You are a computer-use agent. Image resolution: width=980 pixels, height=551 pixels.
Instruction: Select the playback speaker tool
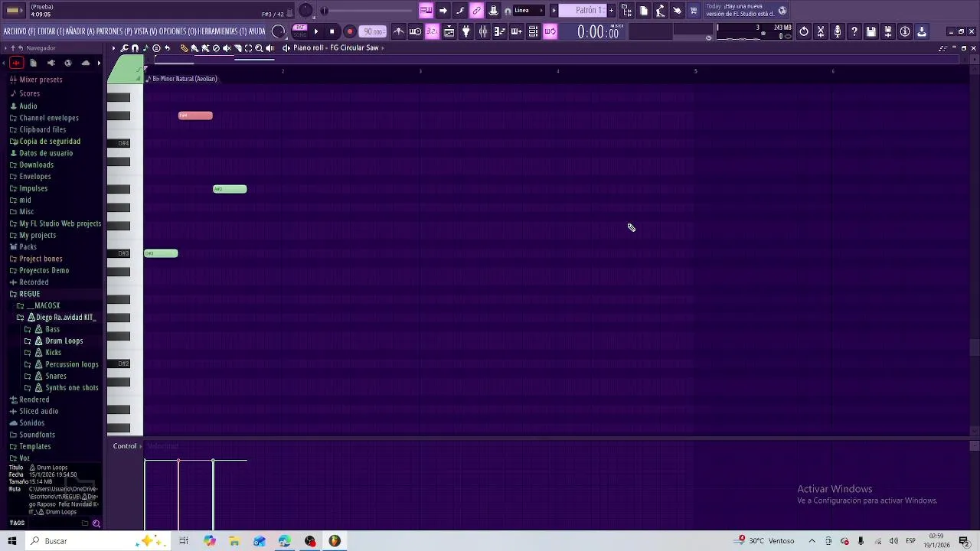point(269,48)
